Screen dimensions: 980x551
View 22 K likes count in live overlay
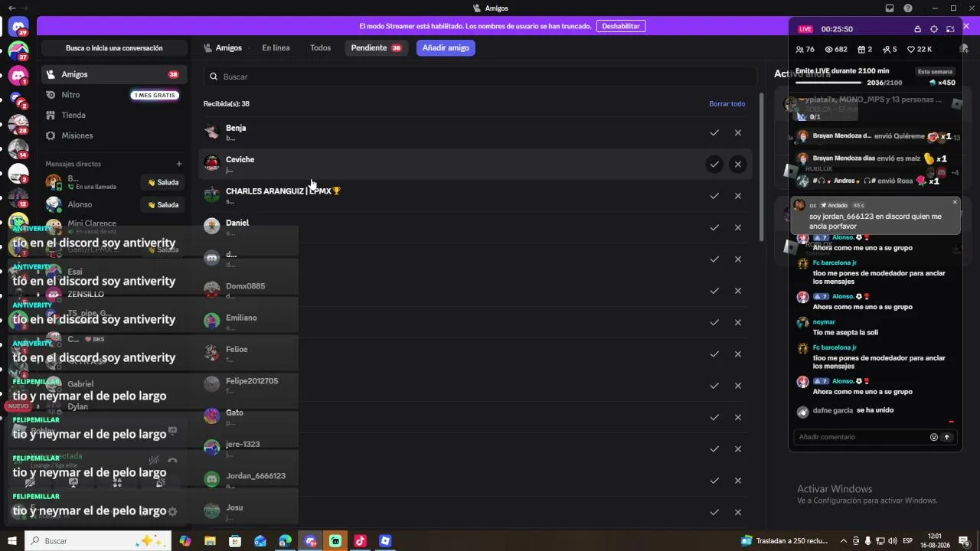click(920, 49)
